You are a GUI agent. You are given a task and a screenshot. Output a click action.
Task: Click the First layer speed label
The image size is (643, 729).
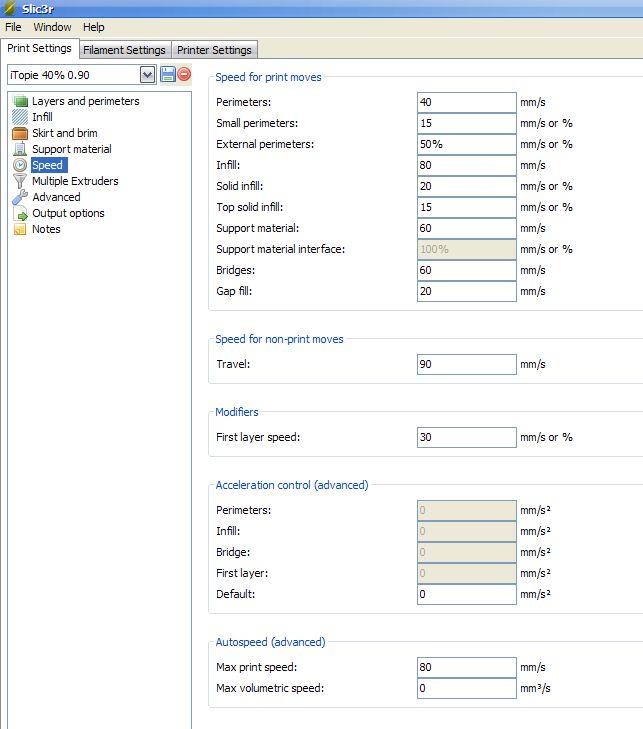point(258,437)
